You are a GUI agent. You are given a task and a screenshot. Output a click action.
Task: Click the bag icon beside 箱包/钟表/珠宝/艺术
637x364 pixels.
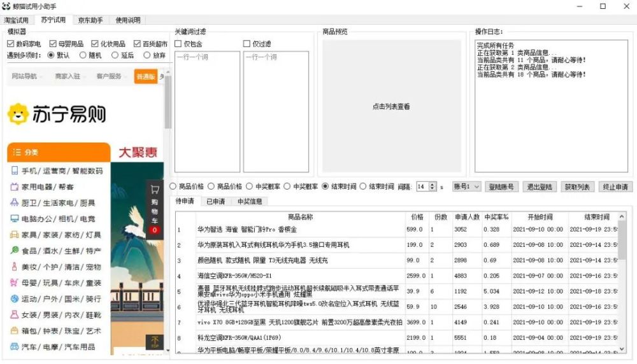(x=15, y=331)
